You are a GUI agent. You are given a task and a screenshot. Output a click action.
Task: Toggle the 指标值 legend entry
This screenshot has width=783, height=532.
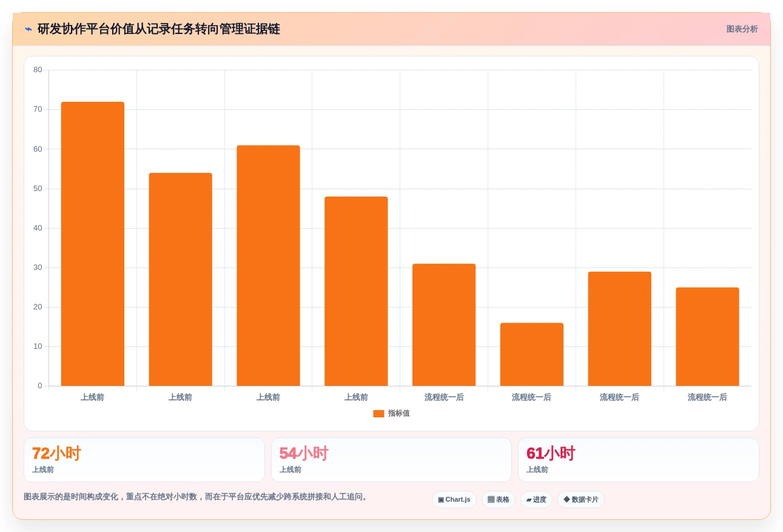click(391, 413)
